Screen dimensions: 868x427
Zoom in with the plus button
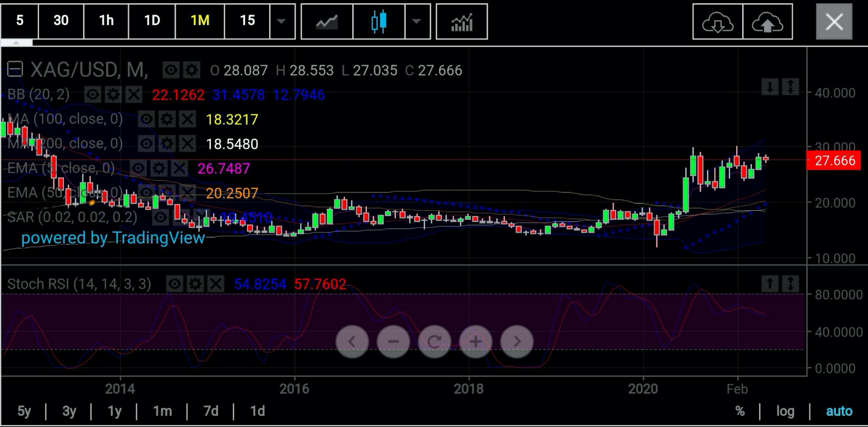click(476, 341)
